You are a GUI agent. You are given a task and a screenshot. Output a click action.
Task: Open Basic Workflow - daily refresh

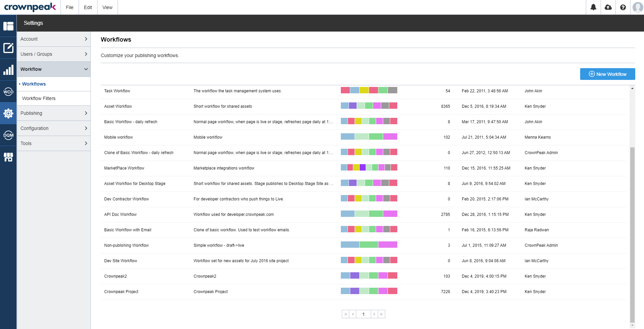[131, 122]
